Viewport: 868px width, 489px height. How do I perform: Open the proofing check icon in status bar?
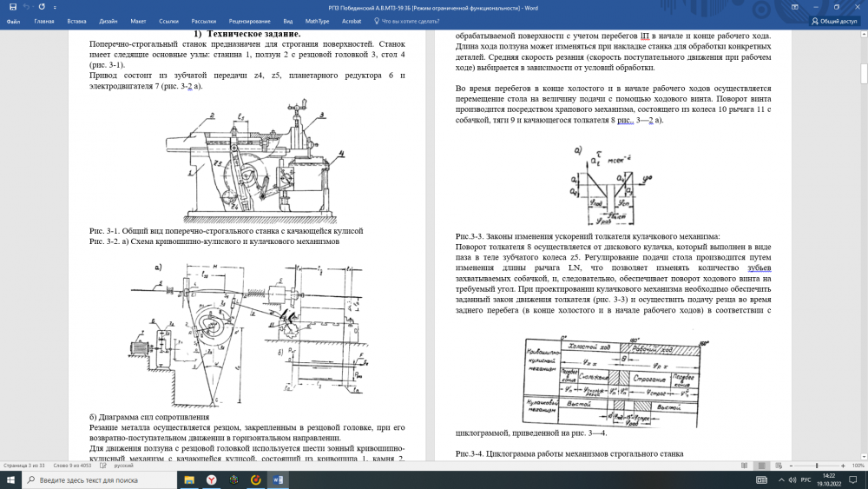(x=95, y=466)
